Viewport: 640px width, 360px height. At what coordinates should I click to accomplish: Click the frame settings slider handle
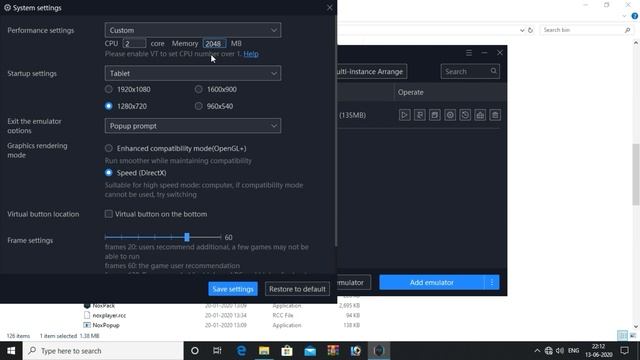[x=187, y=237]
